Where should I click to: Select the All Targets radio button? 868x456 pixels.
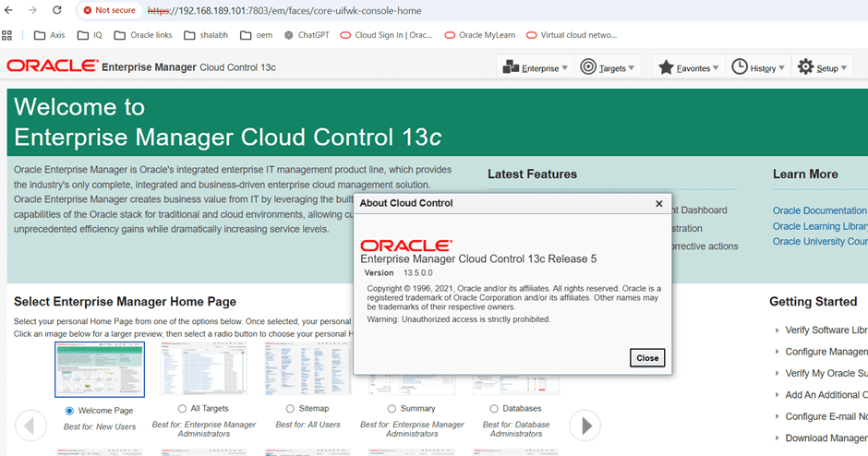coord(182,409)
